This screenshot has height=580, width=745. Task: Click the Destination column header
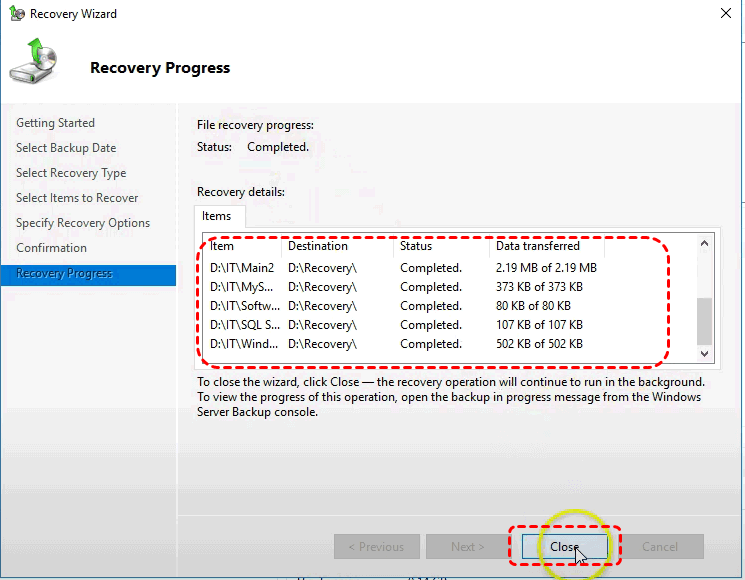pos(318,246)
